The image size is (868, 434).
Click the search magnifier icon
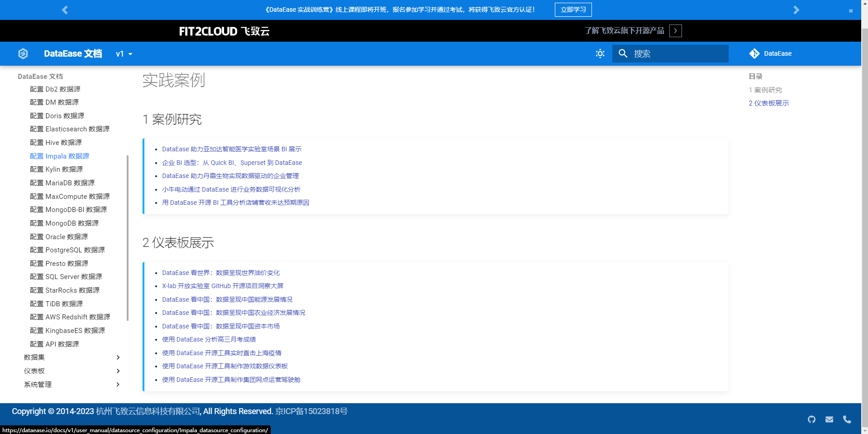coord(623,53)
